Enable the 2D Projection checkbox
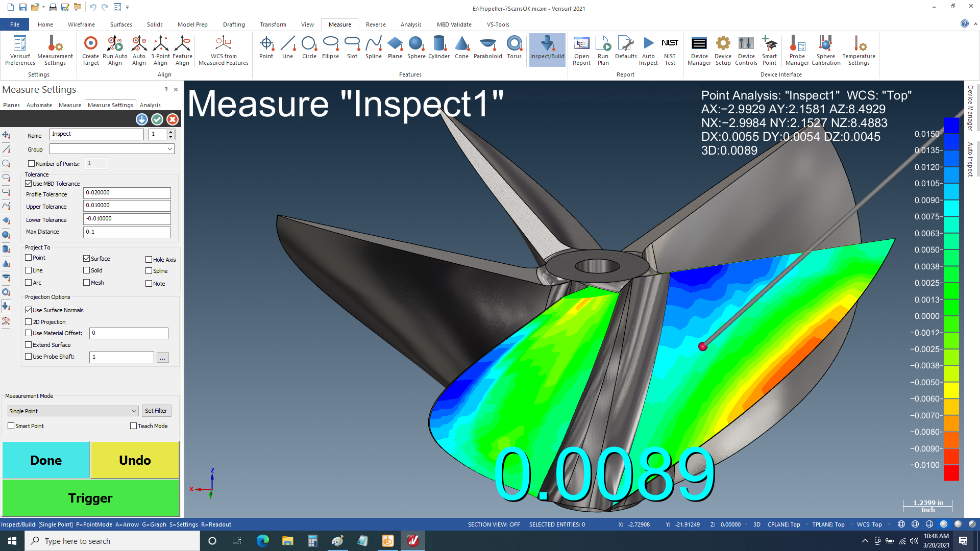Screen dimensions: 980x551 coord(29,322)
